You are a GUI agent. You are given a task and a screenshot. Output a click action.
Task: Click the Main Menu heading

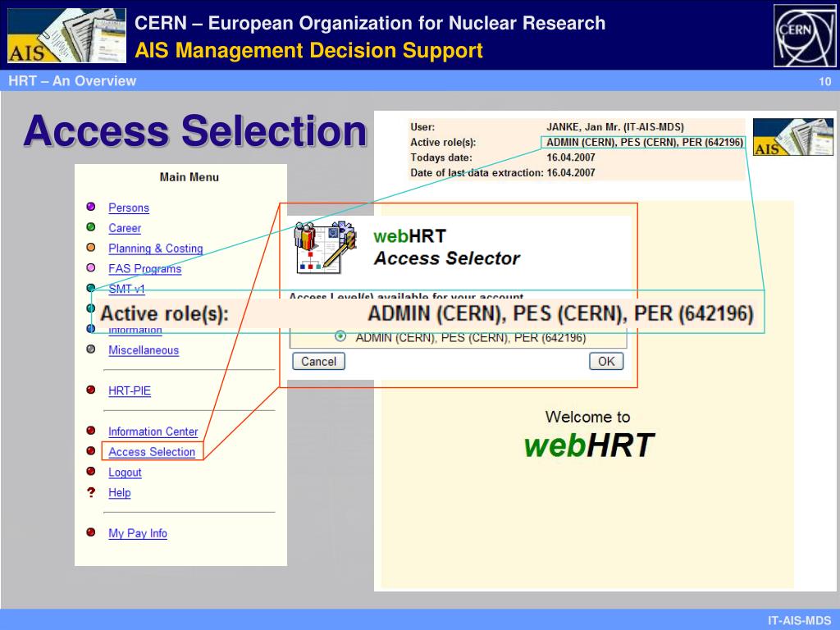(x=189, y=177)
